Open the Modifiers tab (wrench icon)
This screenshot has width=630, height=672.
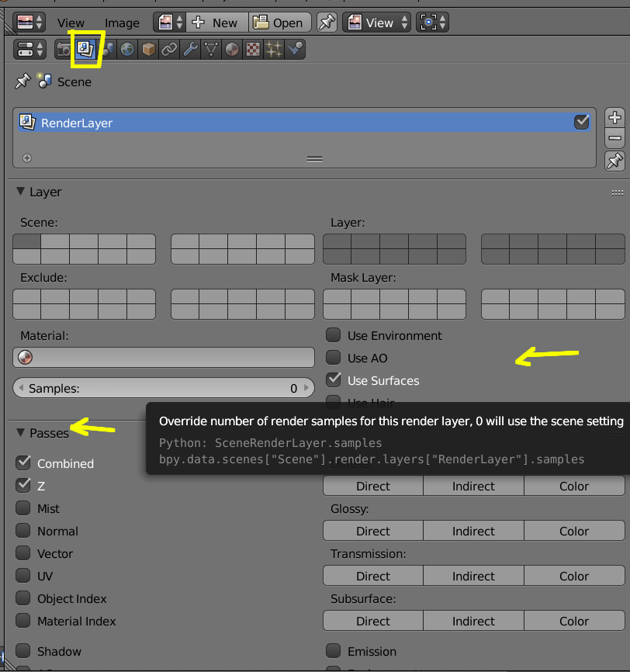(x=190, y=50)
